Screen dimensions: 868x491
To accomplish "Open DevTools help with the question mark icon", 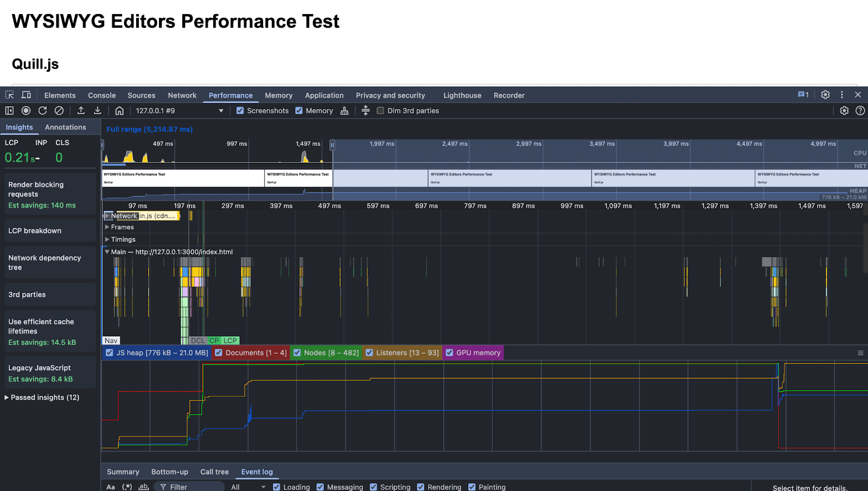I will (860, 111).
